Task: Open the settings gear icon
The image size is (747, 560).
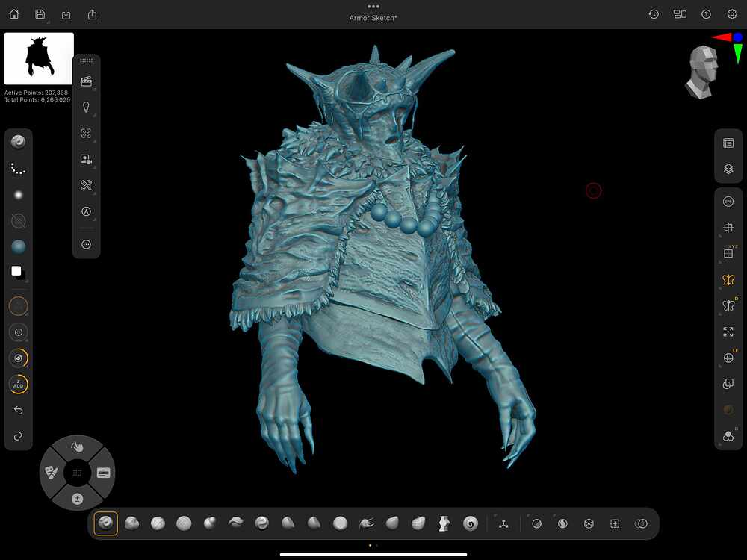Action: coord(732,14)
